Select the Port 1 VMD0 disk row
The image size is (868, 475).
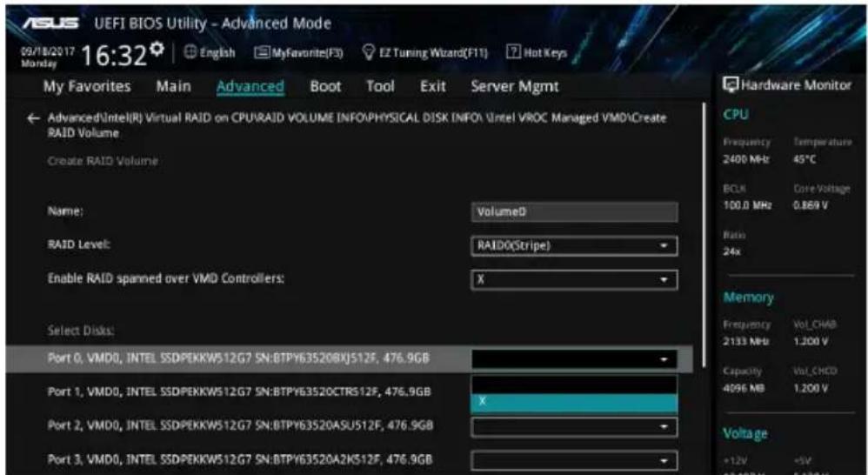click(239, 392)
